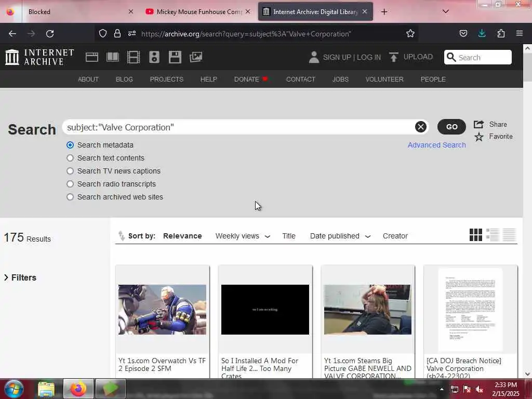Viewport: 532px width, 399px height.
Task: Open Firefox extensions puzzle icon
Action: pos(501,33)
